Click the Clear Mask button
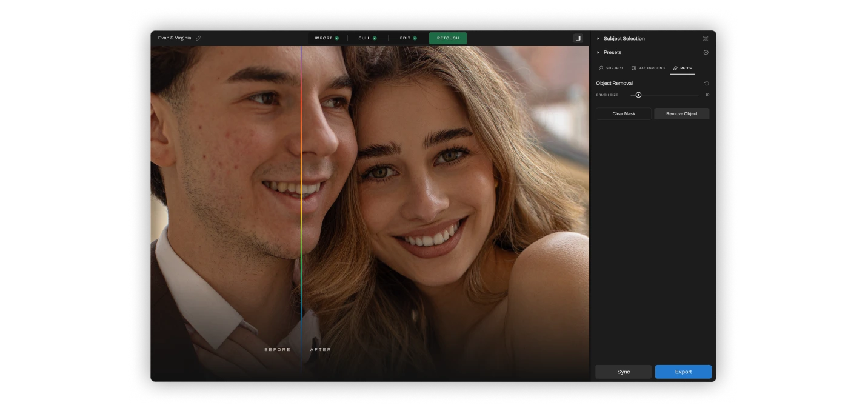 tap(623, 114)
